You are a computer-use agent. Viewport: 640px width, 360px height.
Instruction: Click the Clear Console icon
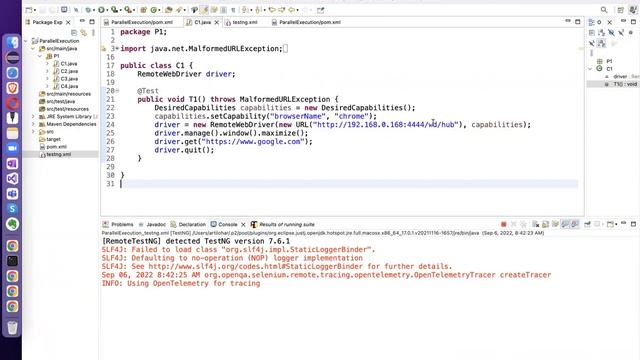pos(536,224)
